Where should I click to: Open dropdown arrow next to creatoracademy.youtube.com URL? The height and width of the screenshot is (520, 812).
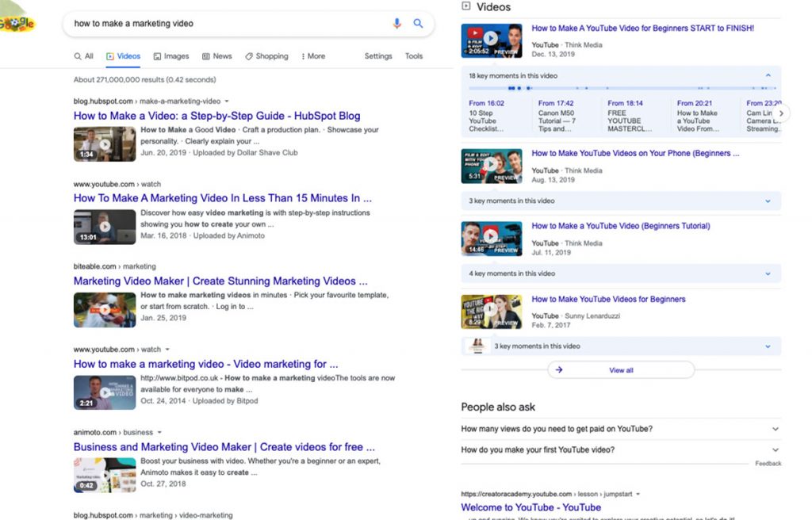coord(638,494)
